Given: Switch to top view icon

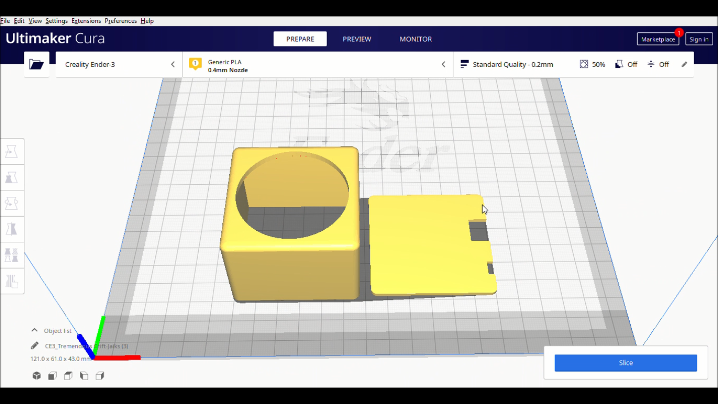Looking at the screenshot, I should pyautogui.click(x=68, y=376).
